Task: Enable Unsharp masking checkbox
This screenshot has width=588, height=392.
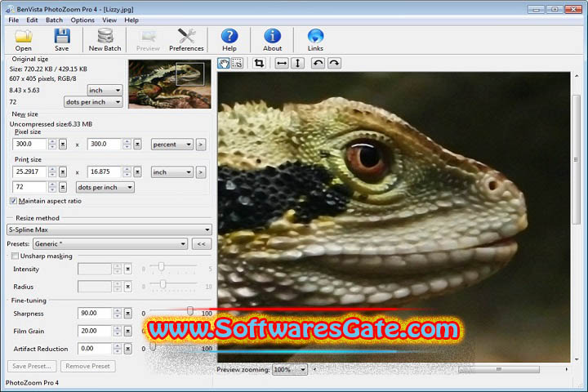Action: [x=15, y=256]
